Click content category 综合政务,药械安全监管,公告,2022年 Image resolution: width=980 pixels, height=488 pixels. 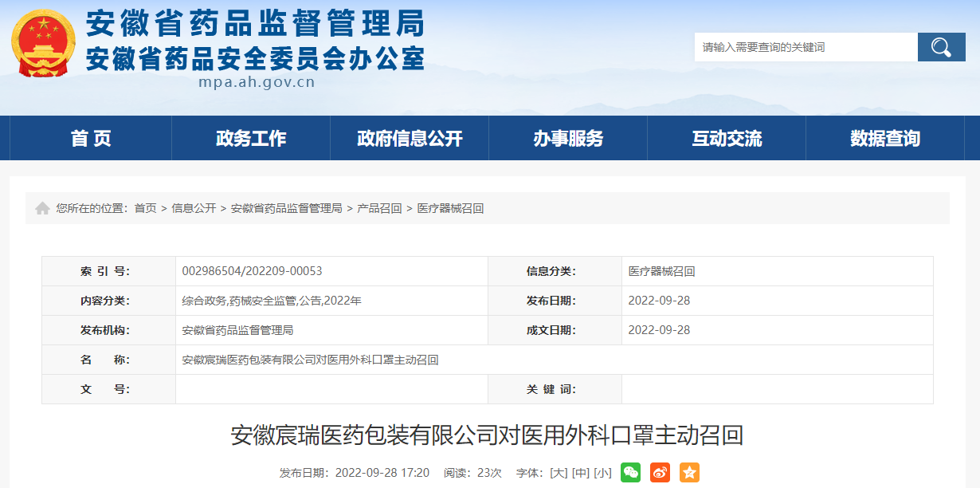tap(272, 301)
